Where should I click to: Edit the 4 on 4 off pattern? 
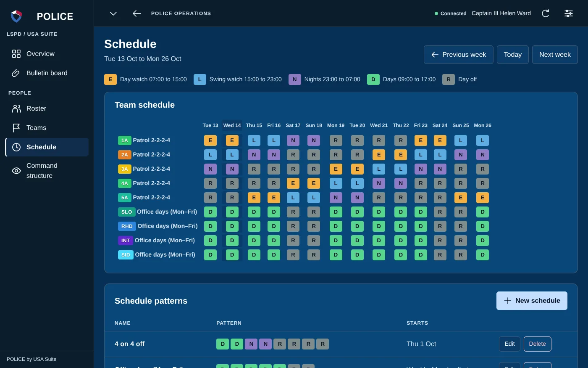click(x=509, y=344)
